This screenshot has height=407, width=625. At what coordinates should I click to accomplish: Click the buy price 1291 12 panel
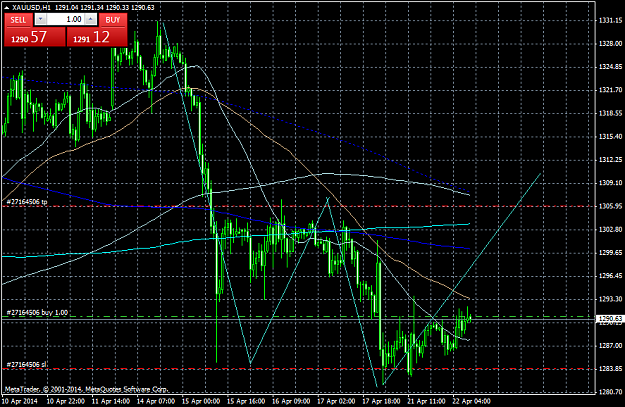tap(97, 37)
